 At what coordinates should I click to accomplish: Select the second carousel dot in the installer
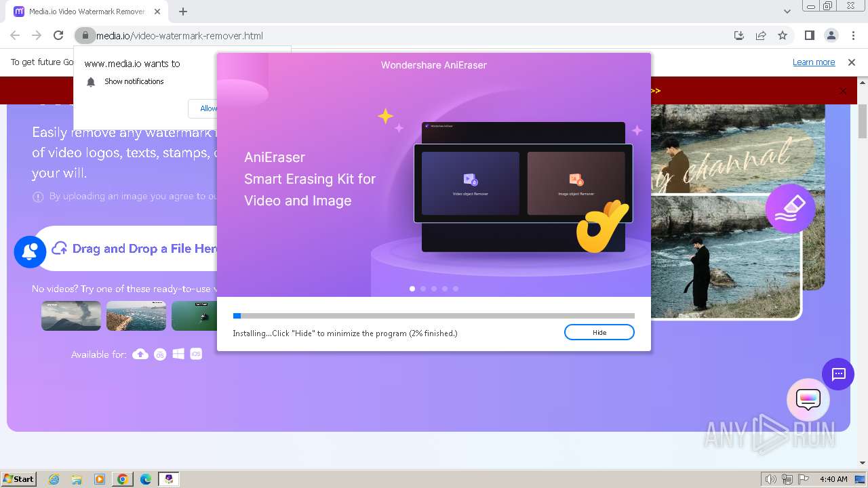(x=423, y=289)
